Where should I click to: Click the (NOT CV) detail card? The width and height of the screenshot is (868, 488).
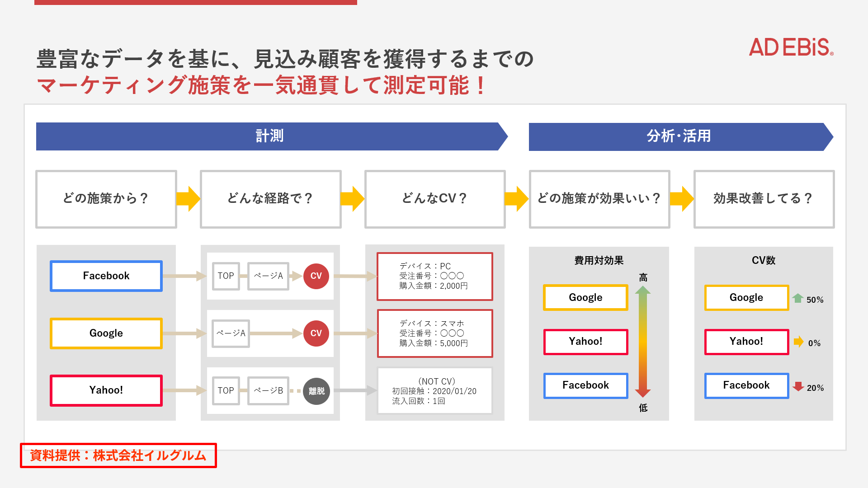pyautogui.click(x=435, y=391)
